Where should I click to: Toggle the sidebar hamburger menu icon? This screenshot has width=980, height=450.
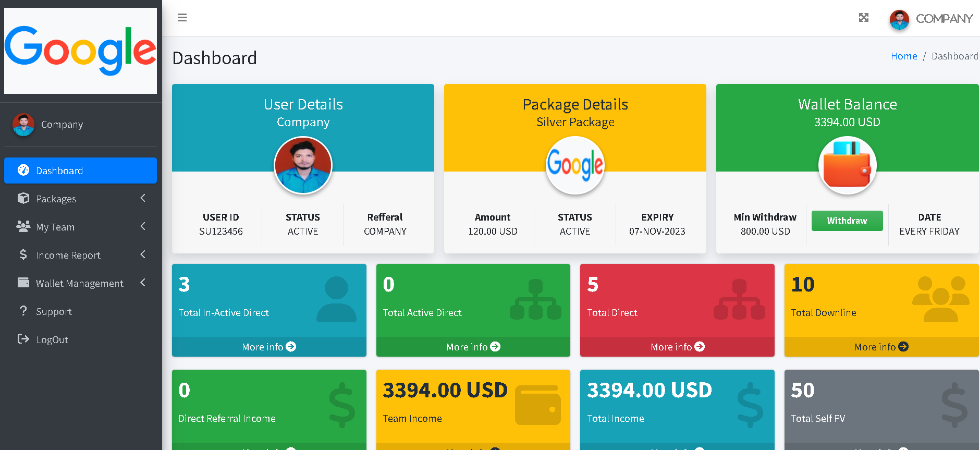(x=182, y=18)
